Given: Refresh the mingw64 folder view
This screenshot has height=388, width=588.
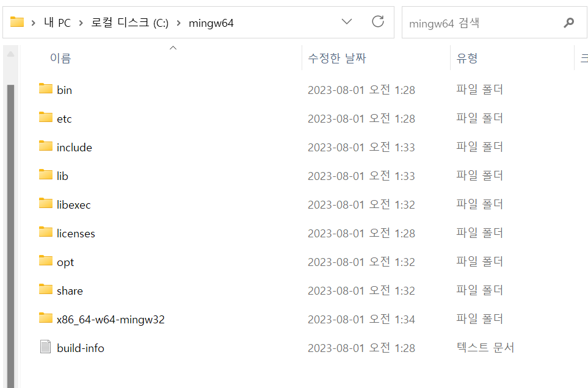Looking at the screenshot, I should click(377, 22).
